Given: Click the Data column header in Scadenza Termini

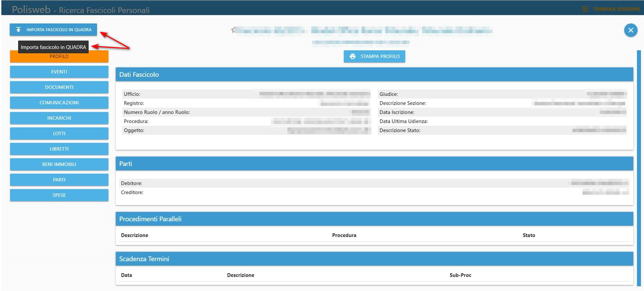Looking at the screenshot, I should pos(126,275).
